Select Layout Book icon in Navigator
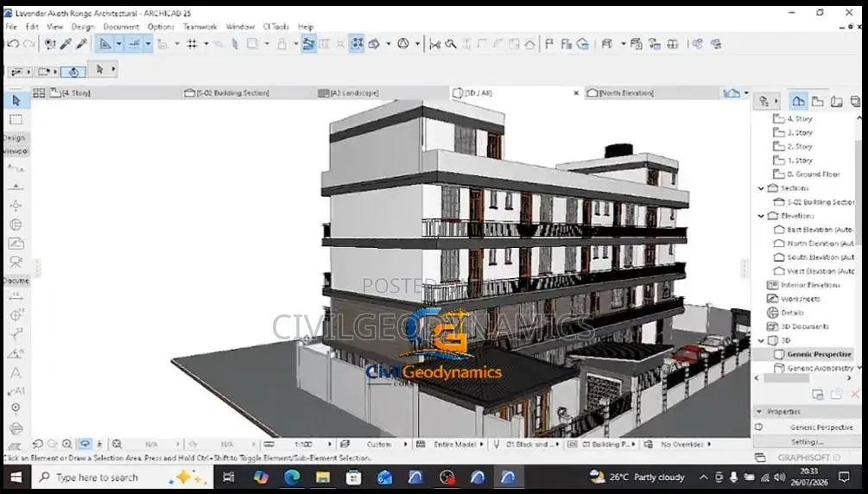The image size is (868, 494). (x=836, y=101)
